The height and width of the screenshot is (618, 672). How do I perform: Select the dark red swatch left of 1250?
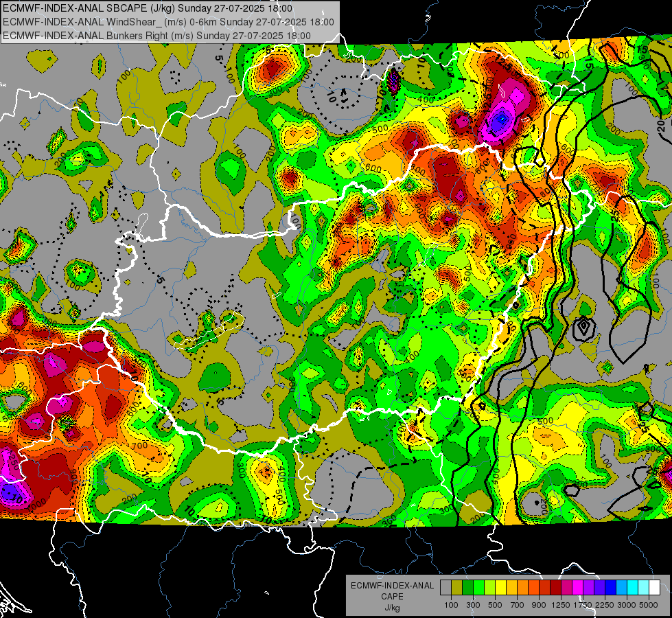pos(555,587)
